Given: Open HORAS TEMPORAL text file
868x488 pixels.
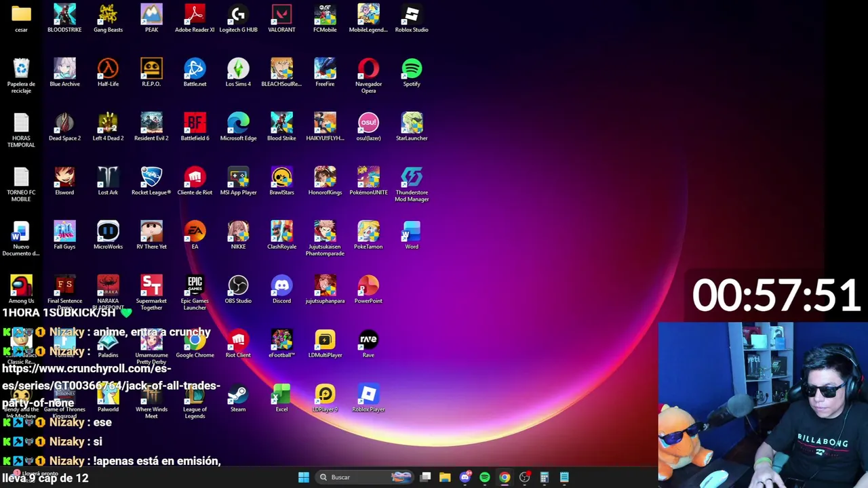Looking at the screenshot, I should (21, 130).
